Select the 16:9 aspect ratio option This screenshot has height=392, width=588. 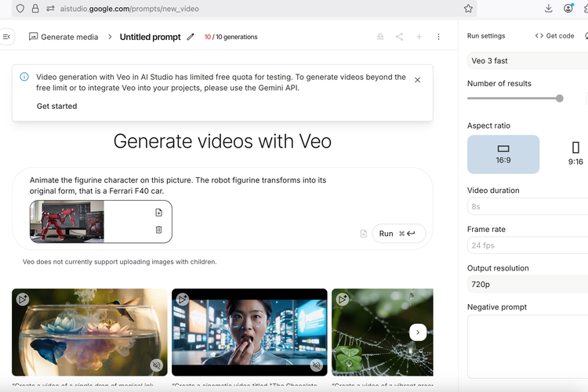[x=503, y=154]
